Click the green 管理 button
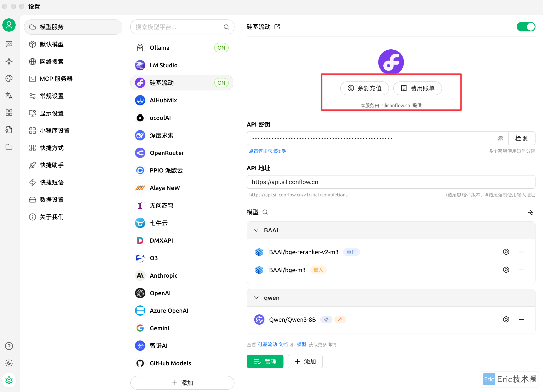543x392 pixels. tap(265, 361)
